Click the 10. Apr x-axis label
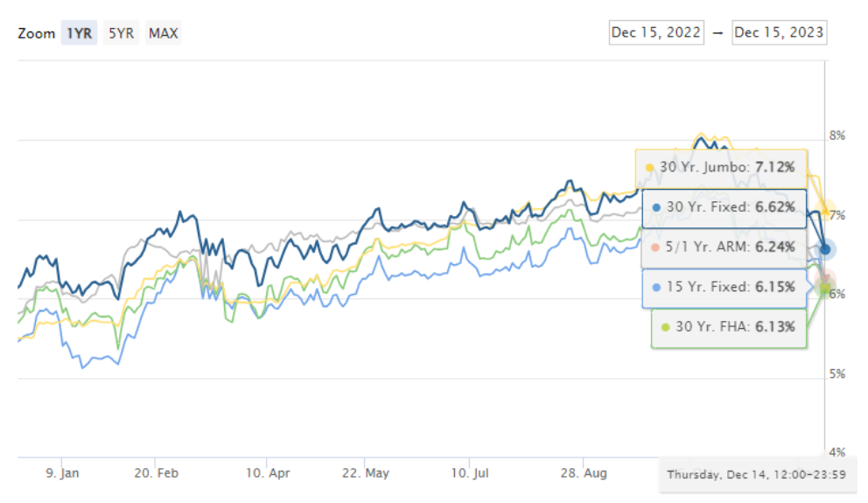The image size is (868, 503). (x=268, y=473)
